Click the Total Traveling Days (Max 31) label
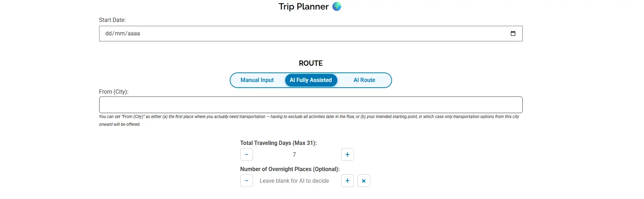The height and width of the screenshot is (199, 644). pos(278,143)
